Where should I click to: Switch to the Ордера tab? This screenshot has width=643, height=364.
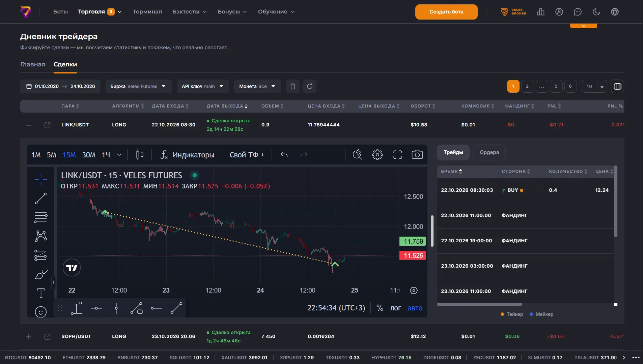pyautogui.click(x=489, y=152)
